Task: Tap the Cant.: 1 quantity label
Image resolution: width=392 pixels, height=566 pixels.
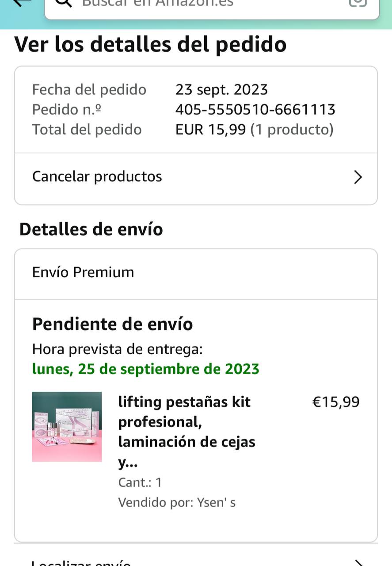Action: pyautogui.click(x=140, y=482)
